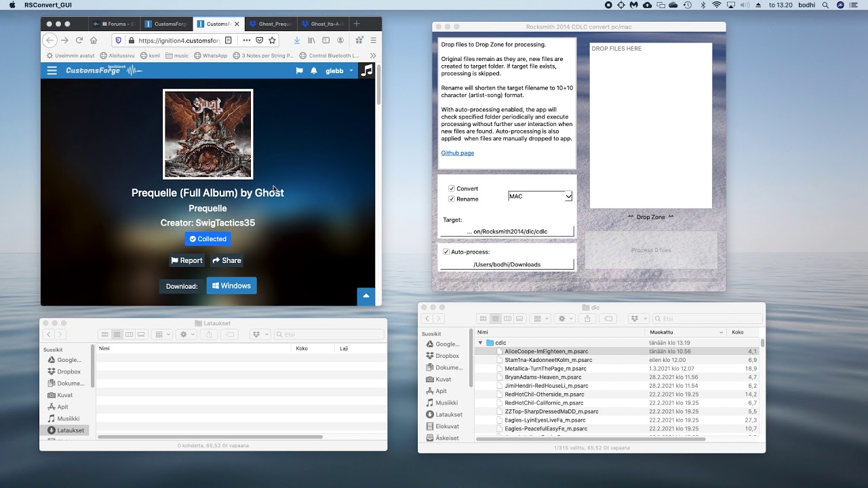Click the Firefox account avatar icon
Image resolution: width=868 pixels, height=488 pixels.
click(x=340, y=40)
